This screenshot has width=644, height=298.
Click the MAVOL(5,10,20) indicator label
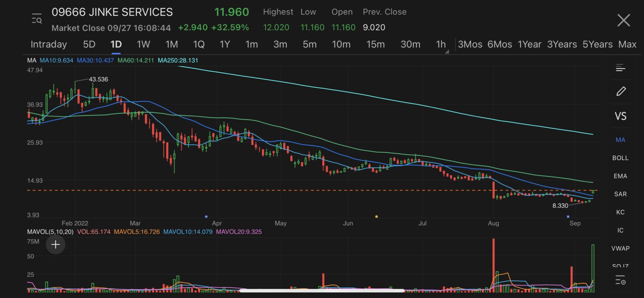(x=50, y=232)
